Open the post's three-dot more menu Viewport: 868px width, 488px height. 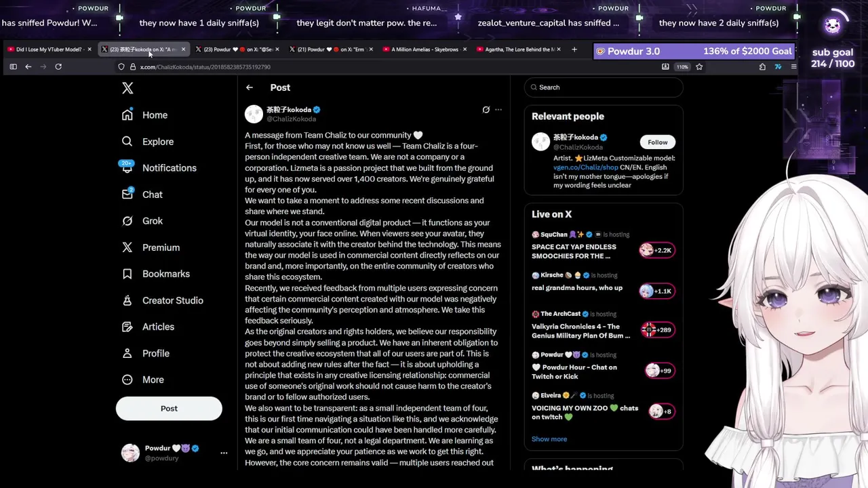tap(498, 109)
